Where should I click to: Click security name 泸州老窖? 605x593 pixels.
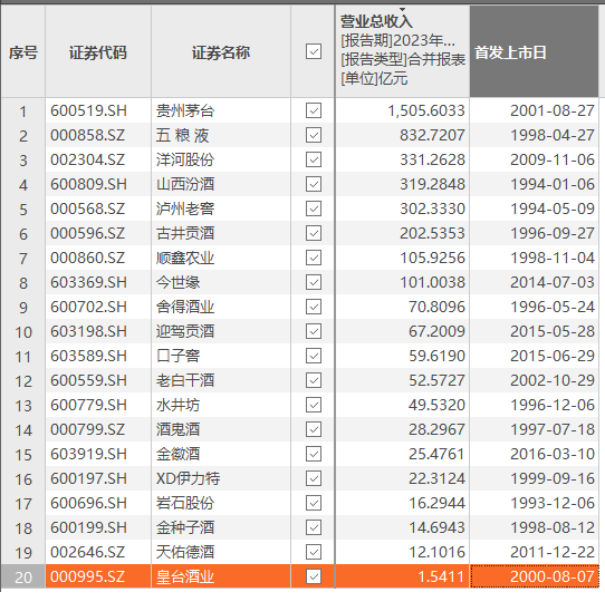click(185, 209)
